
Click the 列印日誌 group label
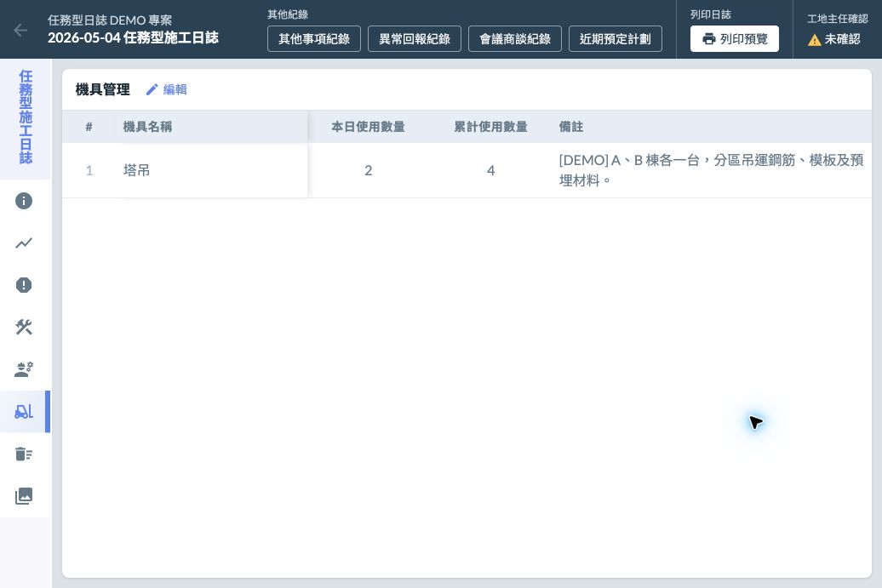tap(711, 14)
